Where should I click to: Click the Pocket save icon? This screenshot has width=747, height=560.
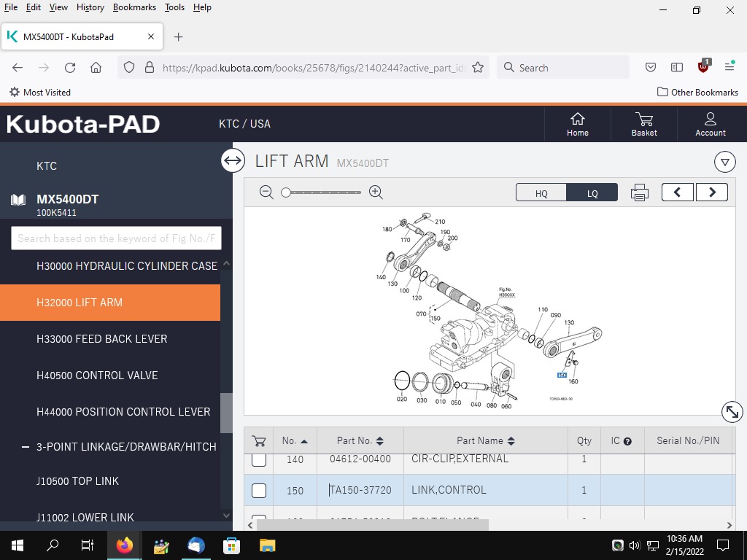(650, 68)
